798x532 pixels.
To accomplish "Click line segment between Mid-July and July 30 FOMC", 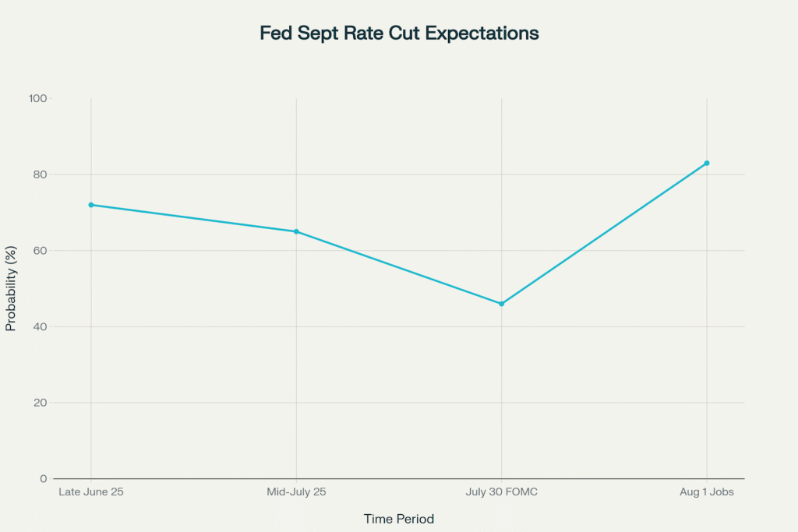I will 399,268.
